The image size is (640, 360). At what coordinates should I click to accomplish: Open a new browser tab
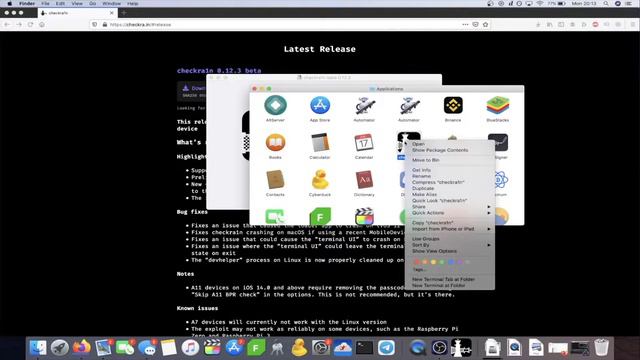point(124,13)
